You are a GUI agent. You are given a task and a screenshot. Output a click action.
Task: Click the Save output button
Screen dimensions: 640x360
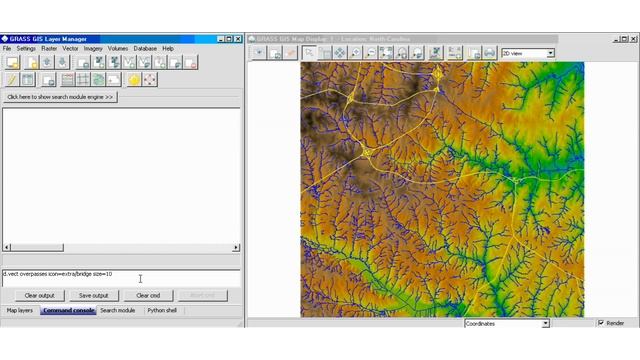click(93, 295)
